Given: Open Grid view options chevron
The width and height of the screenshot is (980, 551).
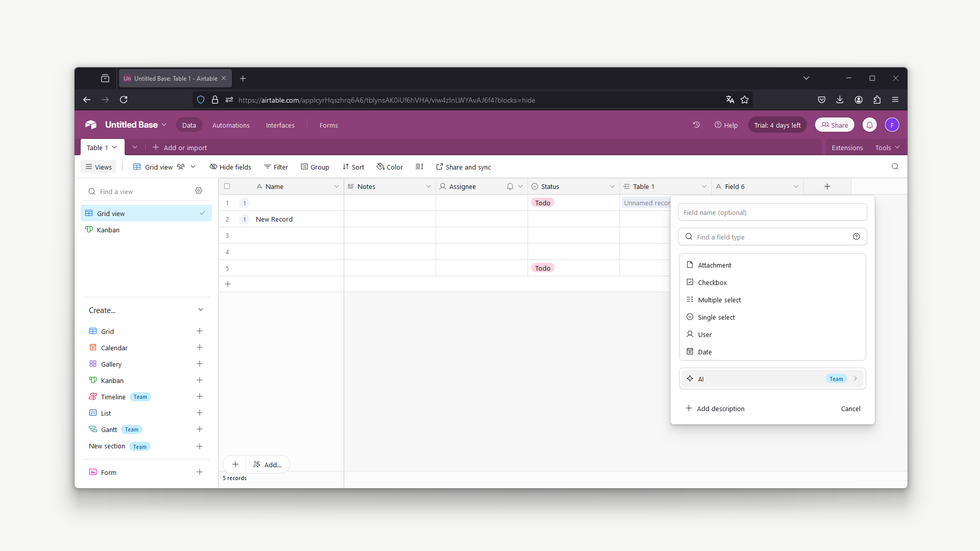Looking at the screenshot, I should tap(193, 166).
